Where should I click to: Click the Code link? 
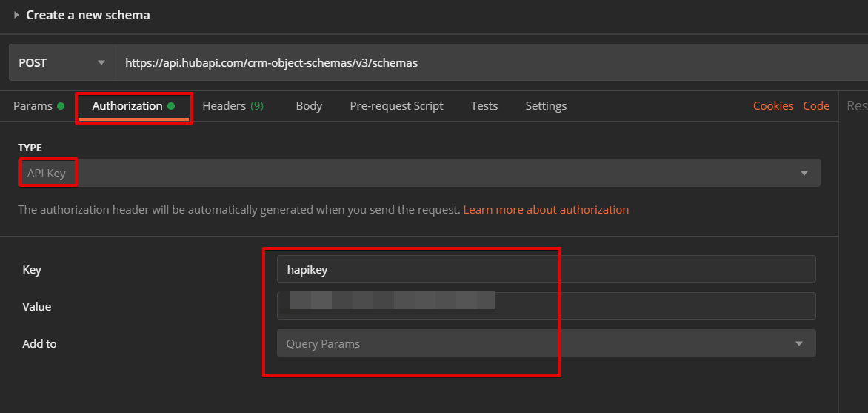(x=816, y=106)
